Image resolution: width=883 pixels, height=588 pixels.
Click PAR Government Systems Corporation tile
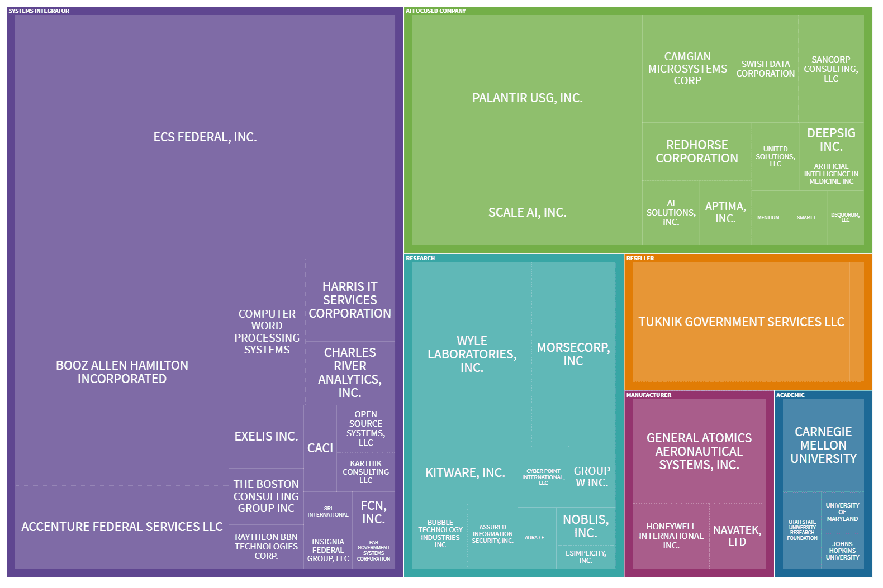[373, 551]
